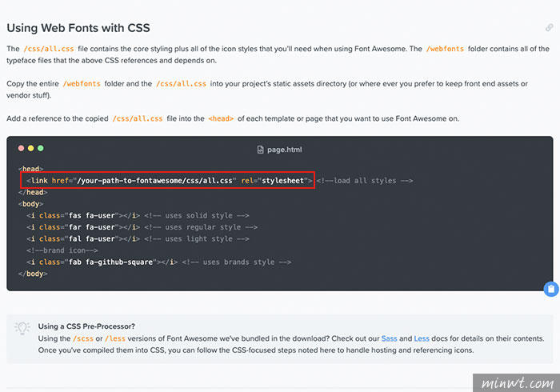560x392 pixels.
Task: Click "uses brands style" code comment
Action: click(237, 262)
